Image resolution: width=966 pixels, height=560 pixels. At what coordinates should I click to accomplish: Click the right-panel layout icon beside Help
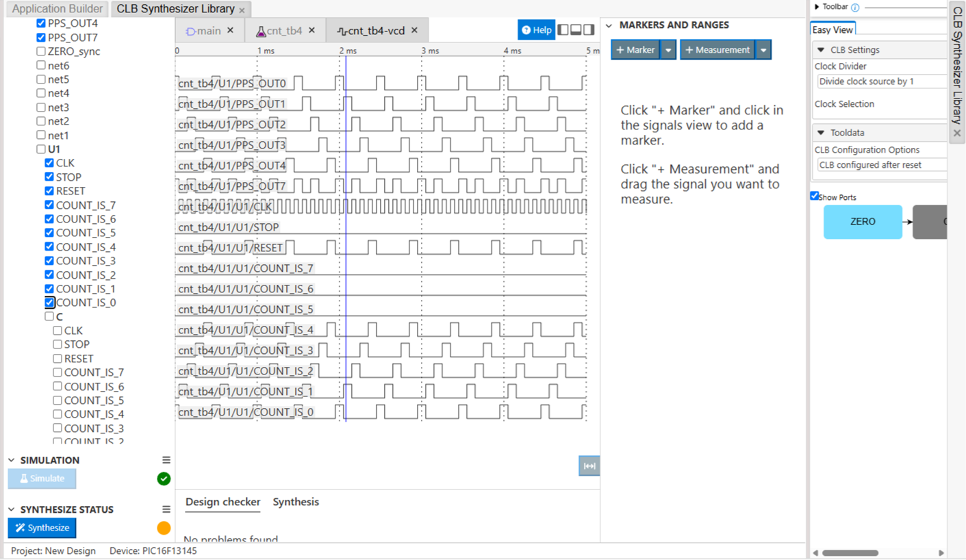pyautogui.click(x=588, y=30)
